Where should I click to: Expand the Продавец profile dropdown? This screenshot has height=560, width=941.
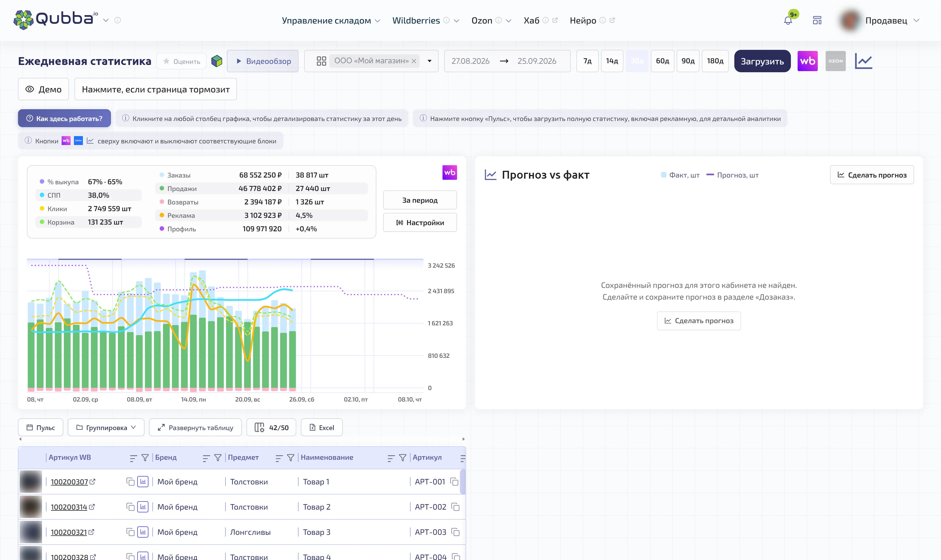click(x=916, y=20)
